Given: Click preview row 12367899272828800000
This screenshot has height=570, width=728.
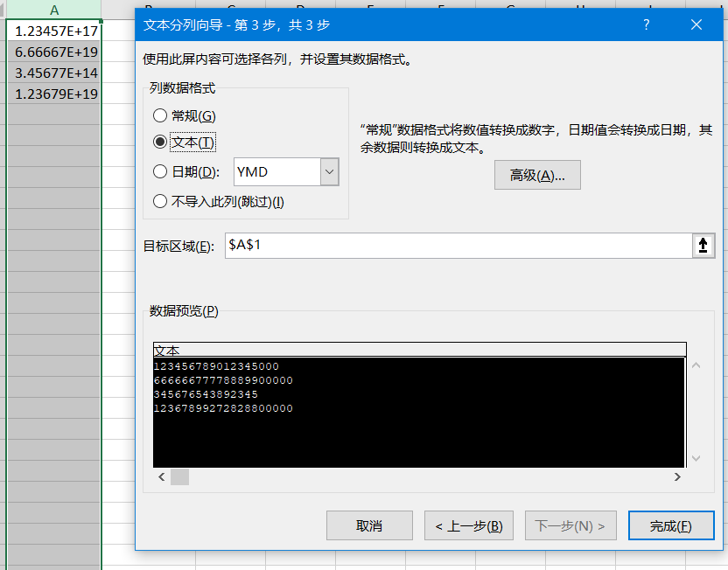Looking at the screenshot, I should click(223, 408).
